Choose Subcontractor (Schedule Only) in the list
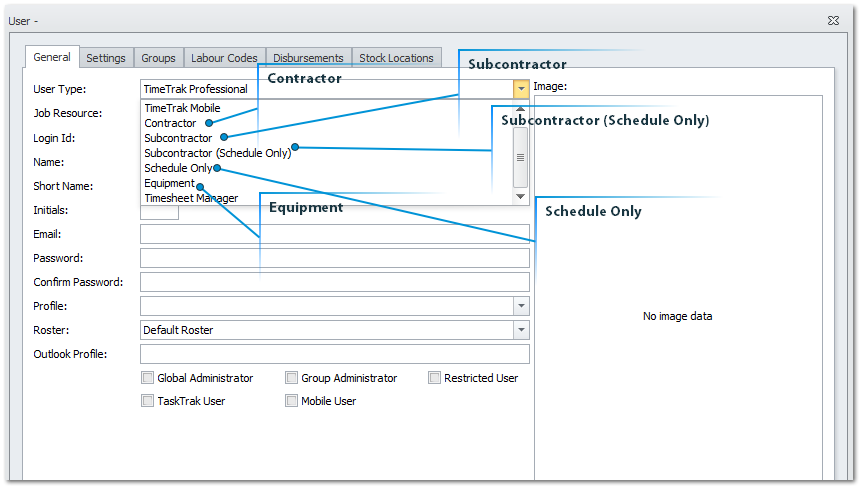The width and height of the screenshot is (862, 489). [x=217, y=153]
